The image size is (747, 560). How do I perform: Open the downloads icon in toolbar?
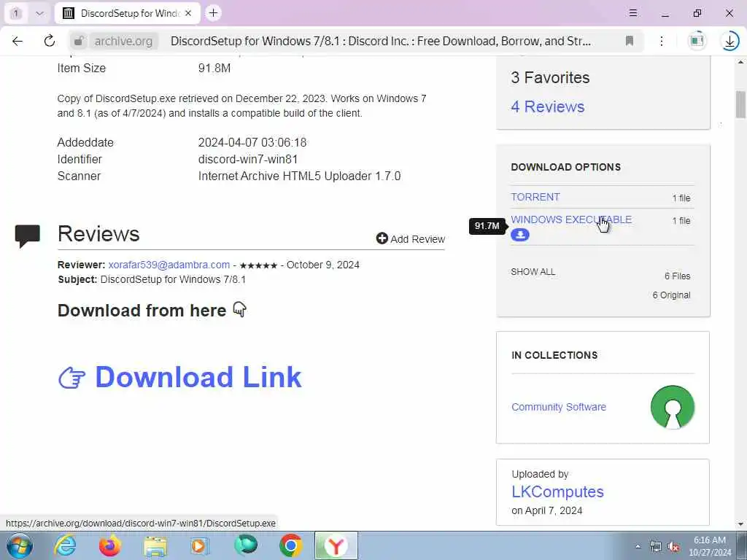(x=729, y=41)
